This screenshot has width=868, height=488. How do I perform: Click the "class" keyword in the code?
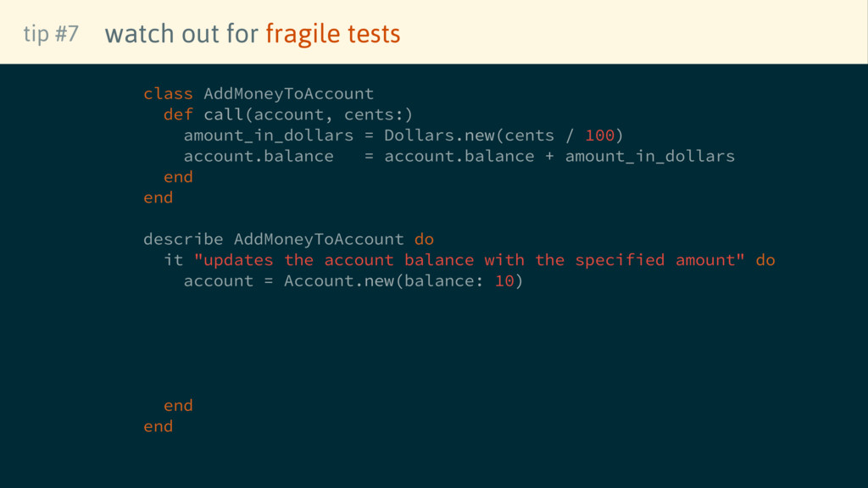click(168, 93)
